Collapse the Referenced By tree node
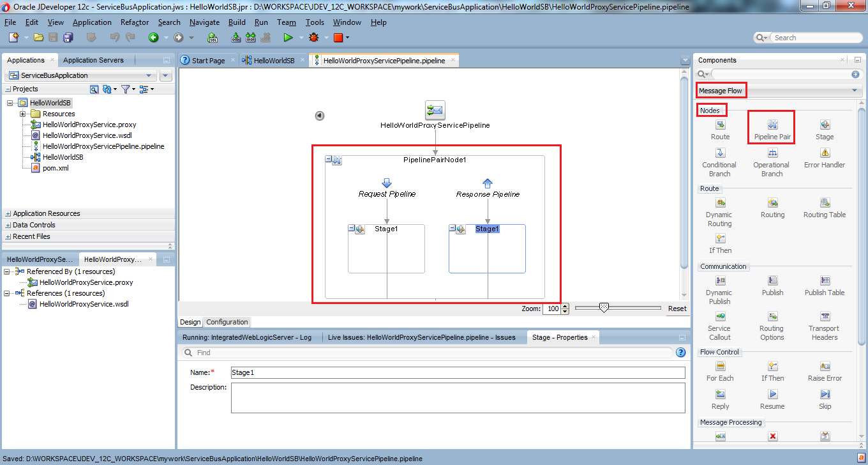868x465 pixels. click(8, 271)
